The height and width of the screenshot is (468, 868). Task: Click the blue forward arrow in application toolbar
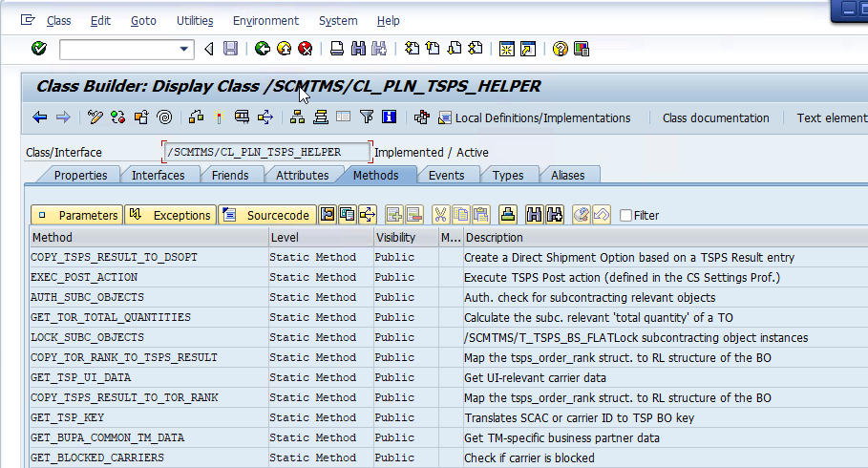(x=63, y=117)
